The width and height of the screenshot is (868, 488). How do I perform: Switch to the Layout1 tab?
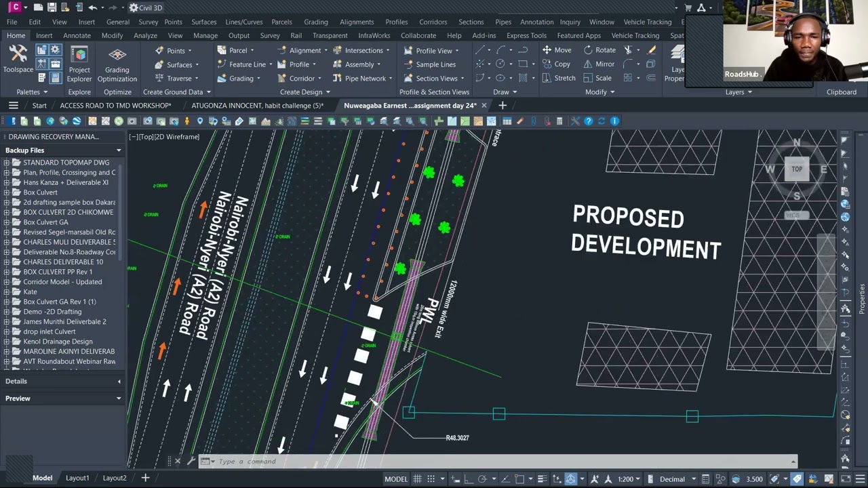(x=77, y=478)
